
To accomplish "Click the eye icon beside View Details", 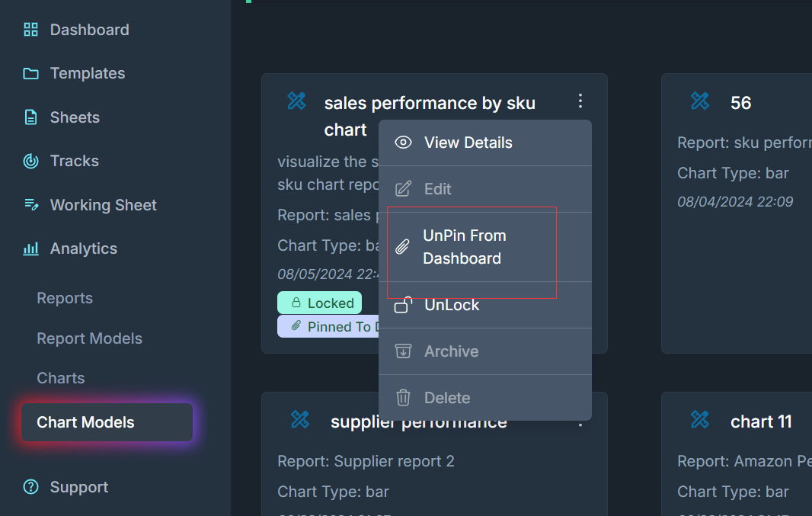I will 404,143.
